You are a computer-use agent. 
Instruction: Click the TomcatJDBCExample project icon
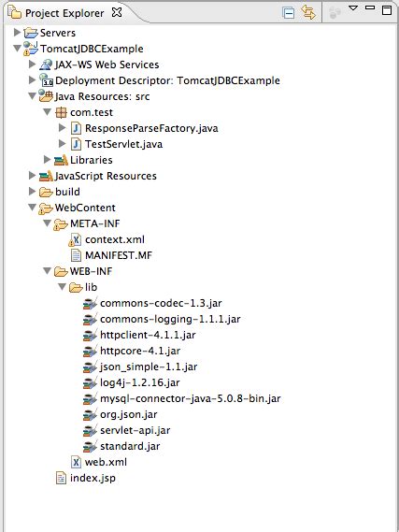click(x=31, y=49)
